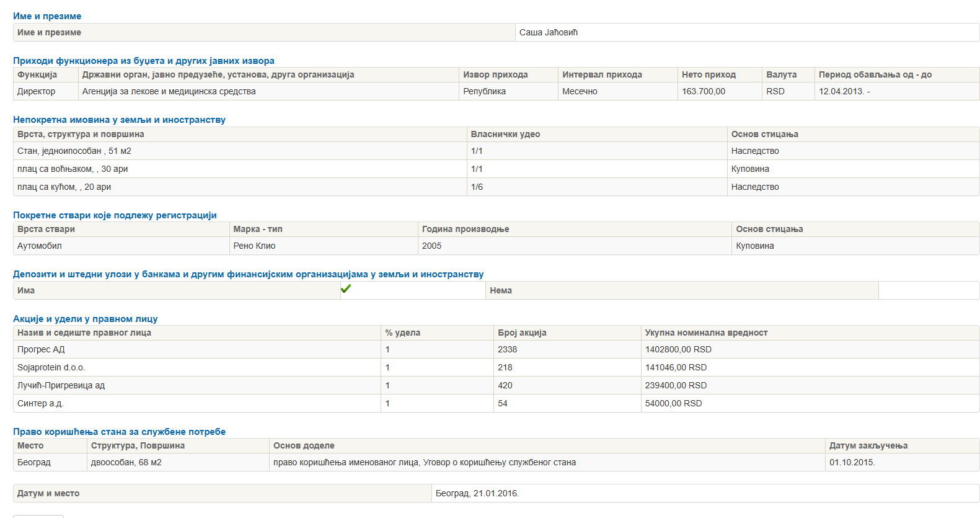
Task: Click the Прогрес АД company row
Action: coord(41,349)
